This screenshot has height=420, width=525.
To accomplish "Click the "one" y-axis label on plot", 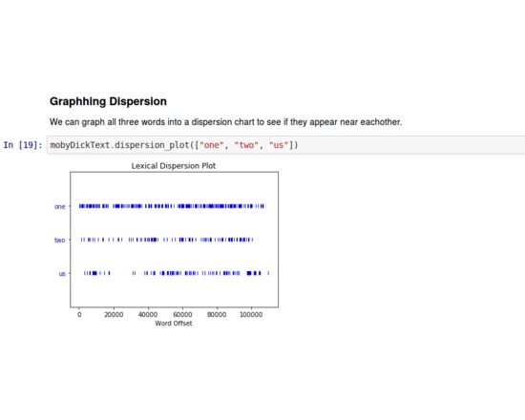I will [x=60, y=206].
